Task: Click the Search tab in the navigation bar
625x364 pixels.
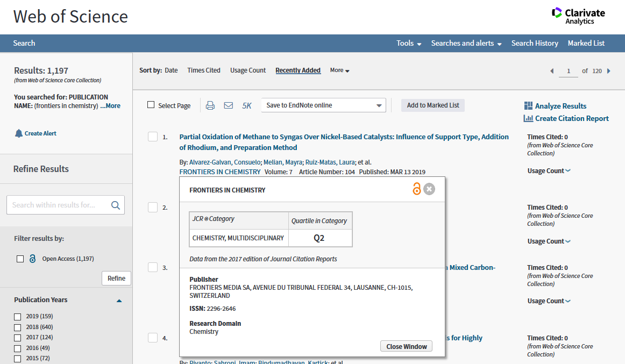Action: coord(24,44)
